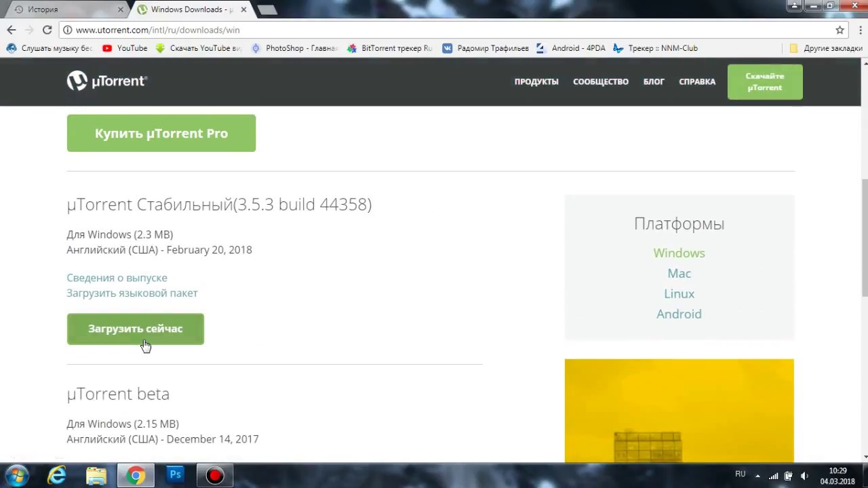This screenshot has width=868, height=488.
Task: Click the site info icon in address bar
Action: tap(67, 30)
